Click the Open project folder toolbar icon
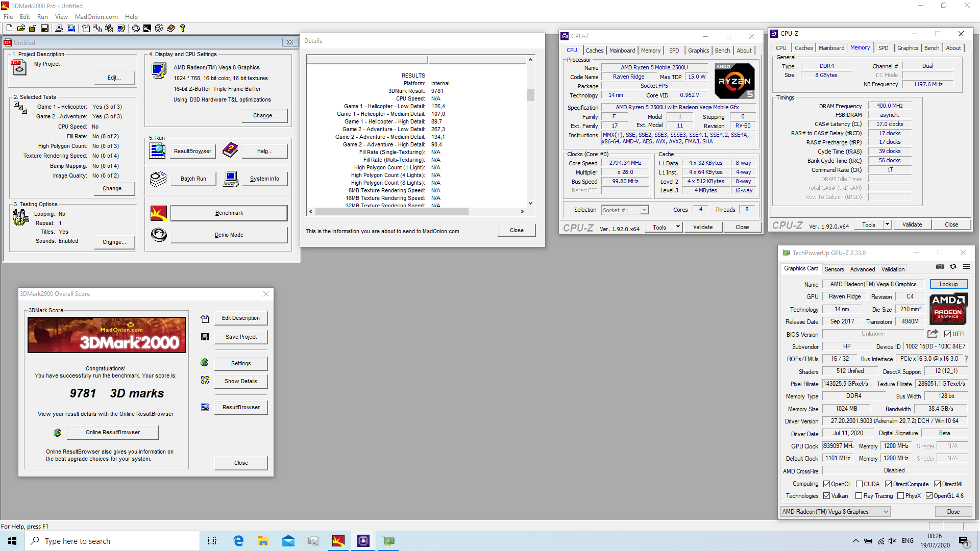Image resolution: width=980 pixels, height=551 pixels. pyautogui.click(x=21, y=28)
